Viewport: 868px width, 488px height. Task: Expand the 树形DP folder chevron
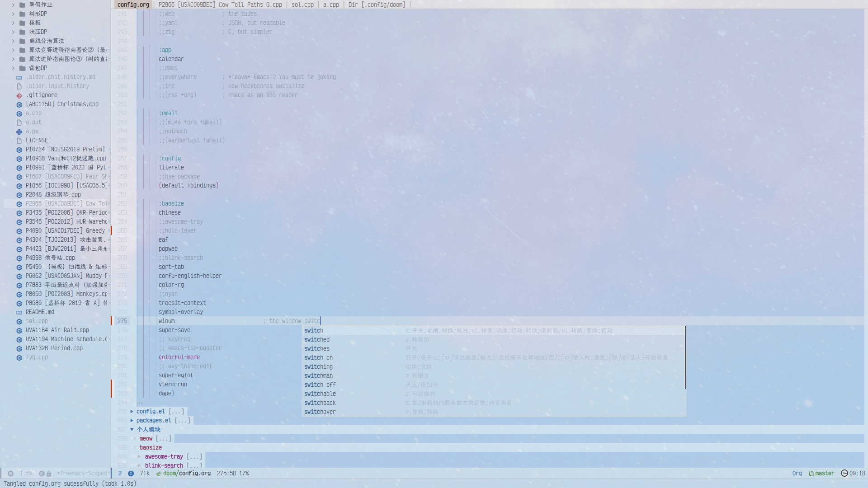tap(13, 14)
